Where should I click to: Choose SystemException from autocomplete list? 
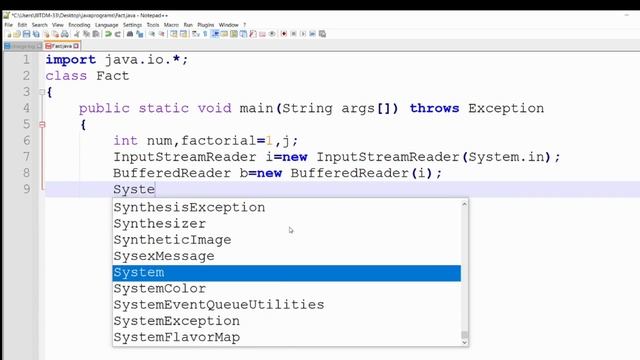[x=287, y=321]
